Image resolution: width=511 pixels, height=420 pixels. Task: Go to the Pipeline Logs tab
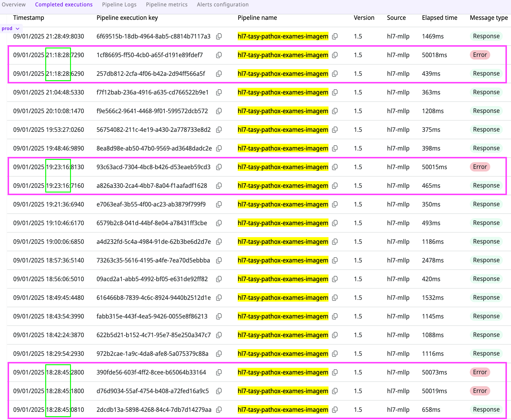tap(119, 5)
